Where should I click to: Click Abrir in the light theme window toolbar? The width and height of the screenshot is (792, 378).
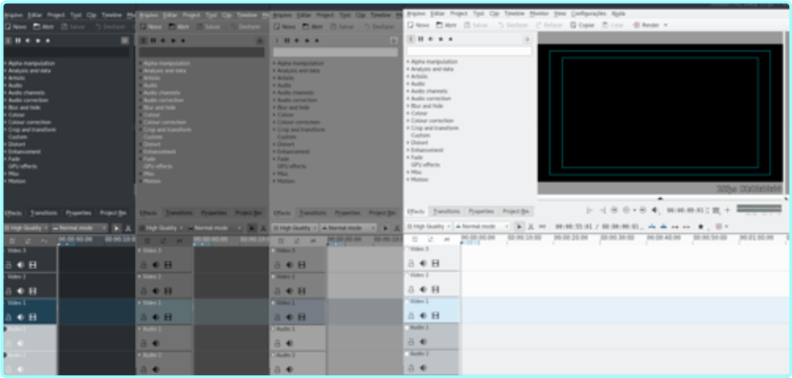tap(447, 25)
